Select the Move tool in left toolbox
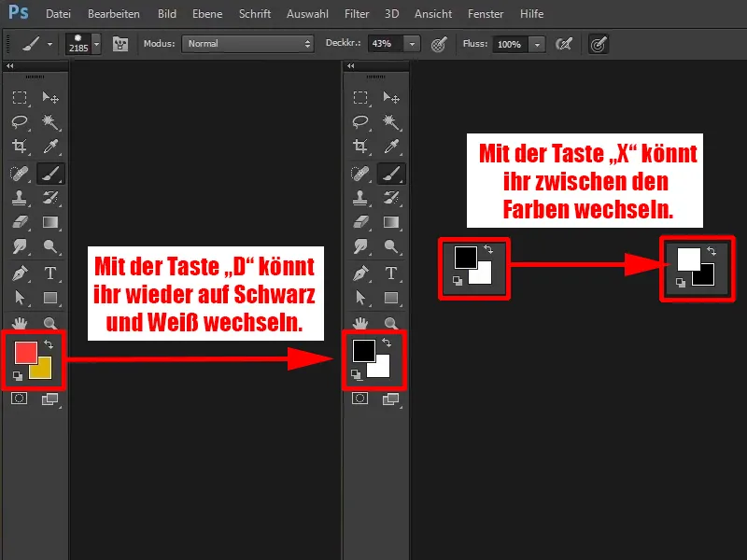The width and height of the screenshot is (747, 560). 50,98
